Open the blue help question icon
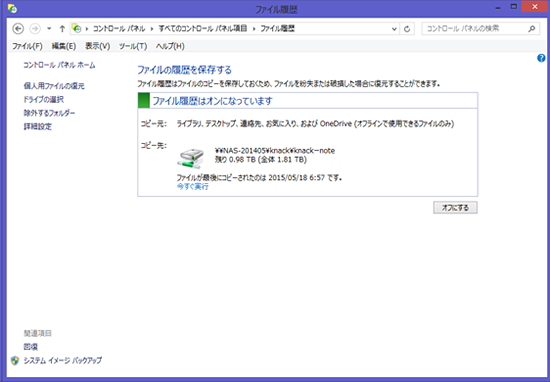 point(541,58)
